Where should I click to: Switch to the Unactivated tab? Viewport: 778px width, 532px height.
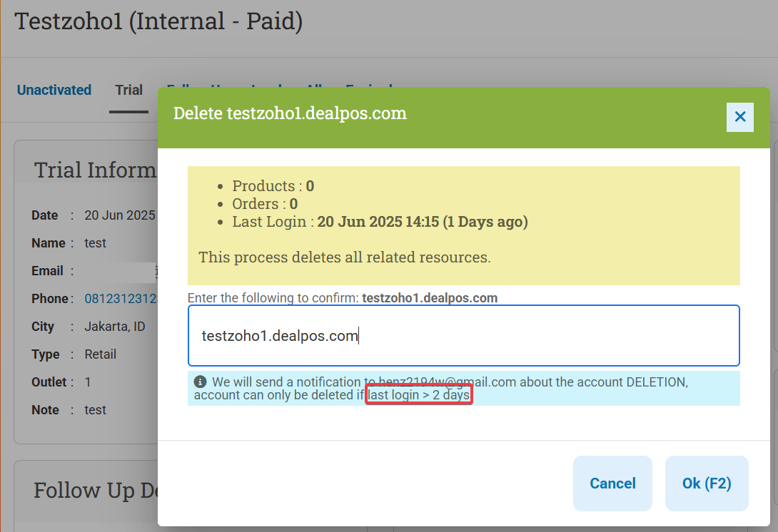pos(54,90)
